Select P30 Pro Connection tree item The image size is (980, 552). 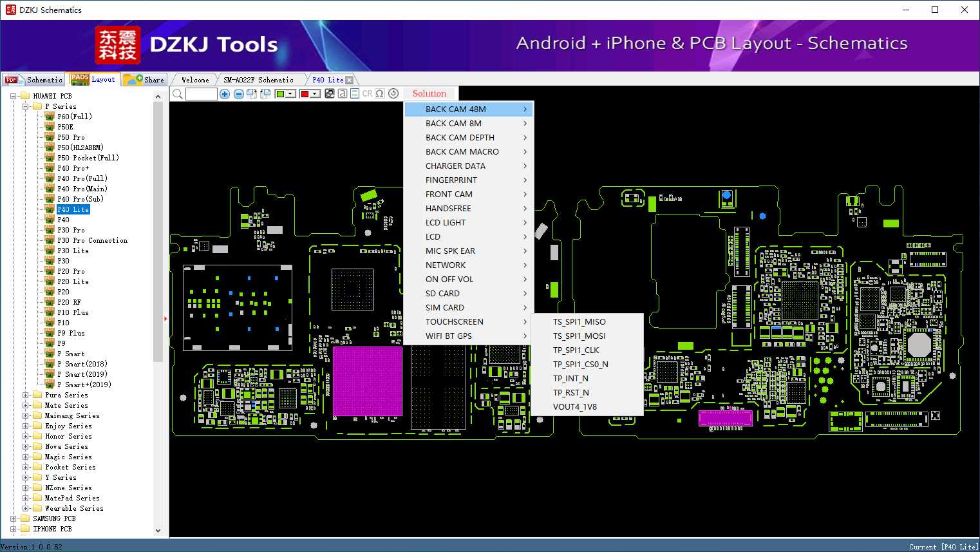[92, 240]
